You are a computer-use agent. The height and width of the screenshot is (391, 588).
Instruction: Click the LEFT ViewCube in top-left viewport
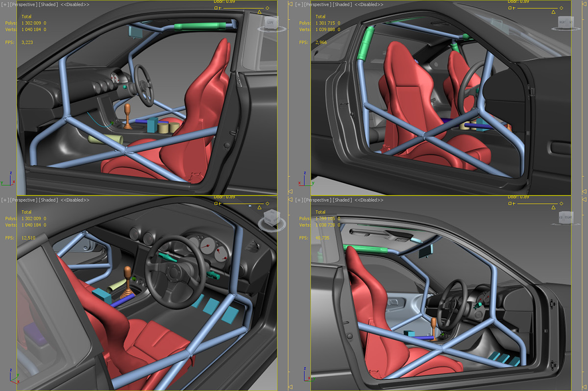[x=271, y=23]
